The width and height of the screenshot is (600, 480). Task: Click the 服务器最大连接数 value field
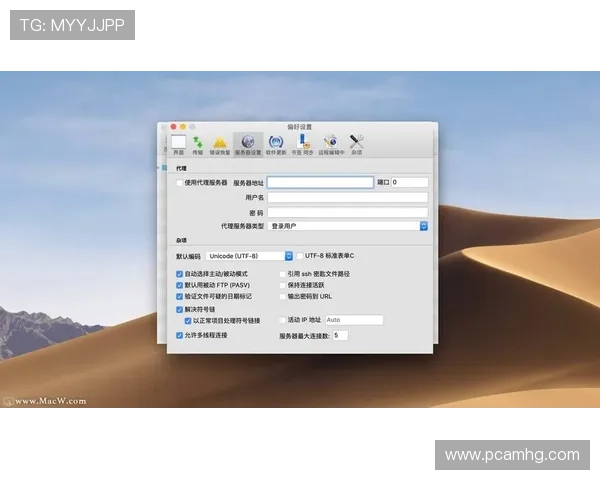point(340,336)
